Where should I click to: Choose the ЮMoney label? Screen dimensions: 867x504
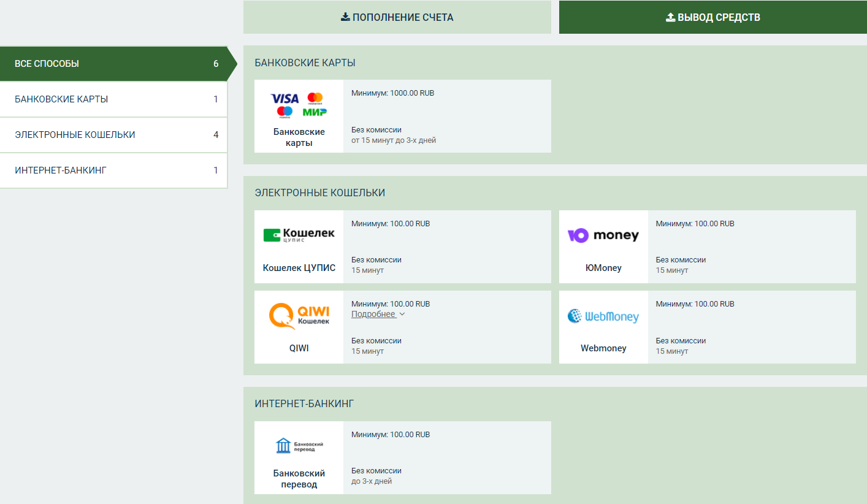(603, 268)
